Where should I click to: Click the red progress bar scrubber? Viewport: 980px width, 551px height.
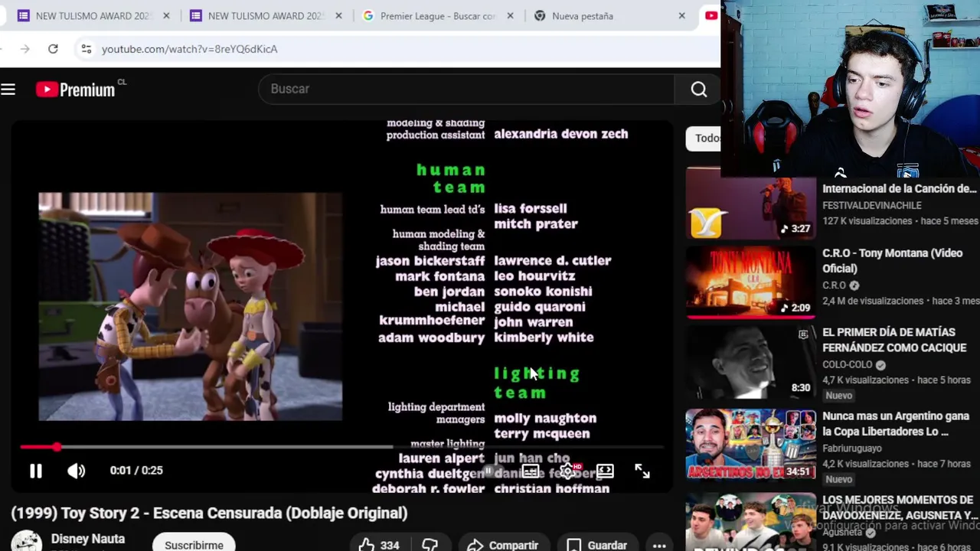tap(57, 447)
